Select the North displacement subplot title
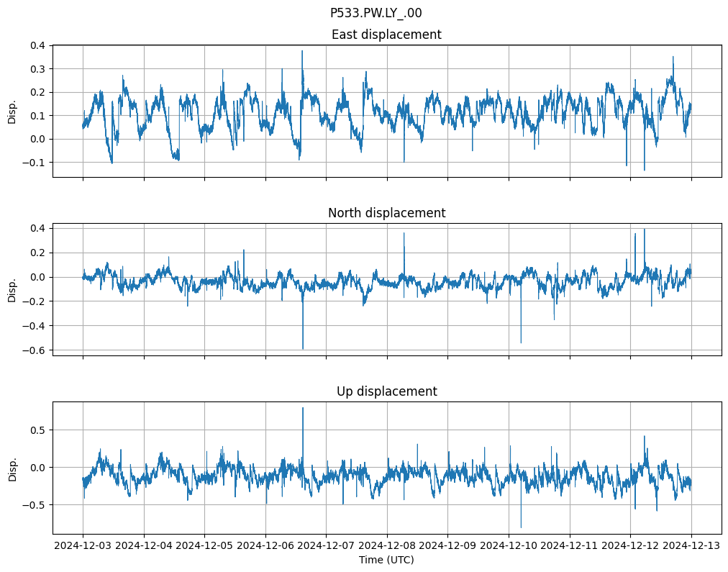 coord(386,213)
